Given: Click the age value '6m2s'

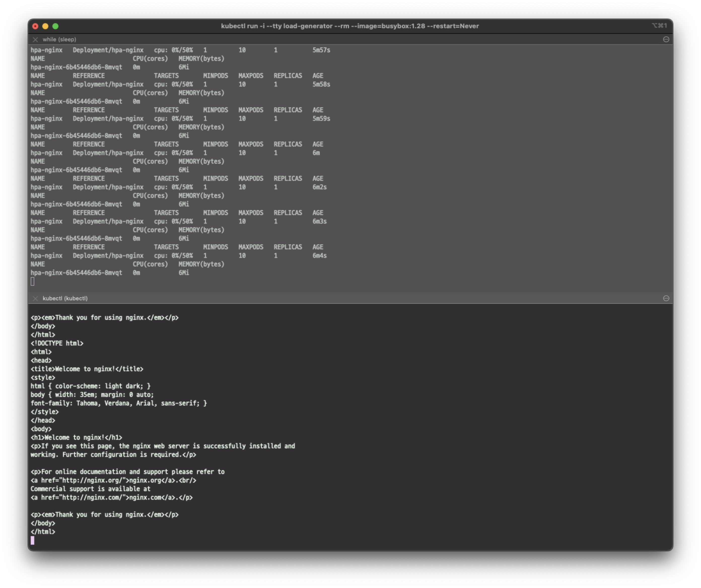Looking at the screenshot, I should coord(320,187).
